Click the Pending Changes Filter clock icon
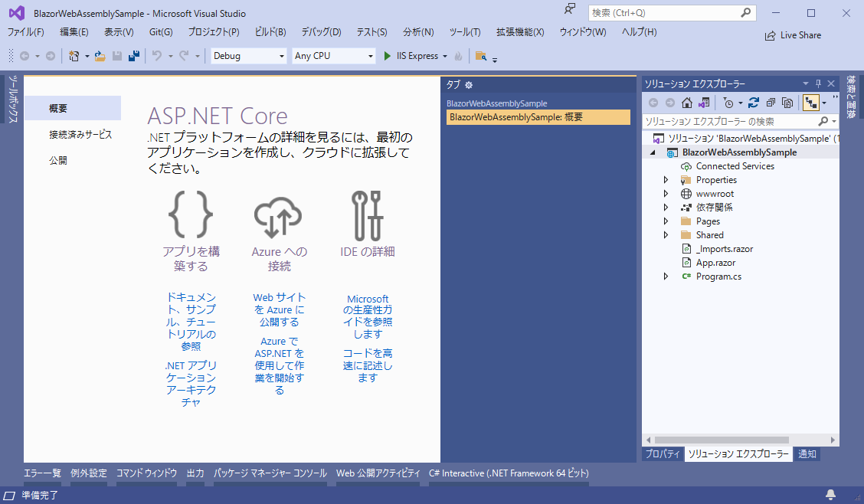This screenshot has width=864, height=504. [728, 103]
